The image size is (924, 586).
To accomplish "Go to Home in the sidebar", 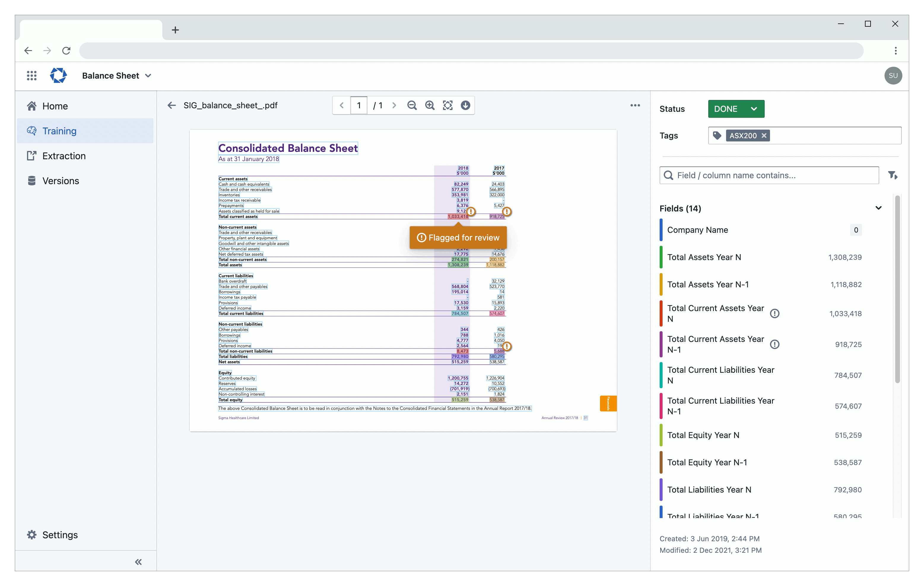I will (85, 106).
